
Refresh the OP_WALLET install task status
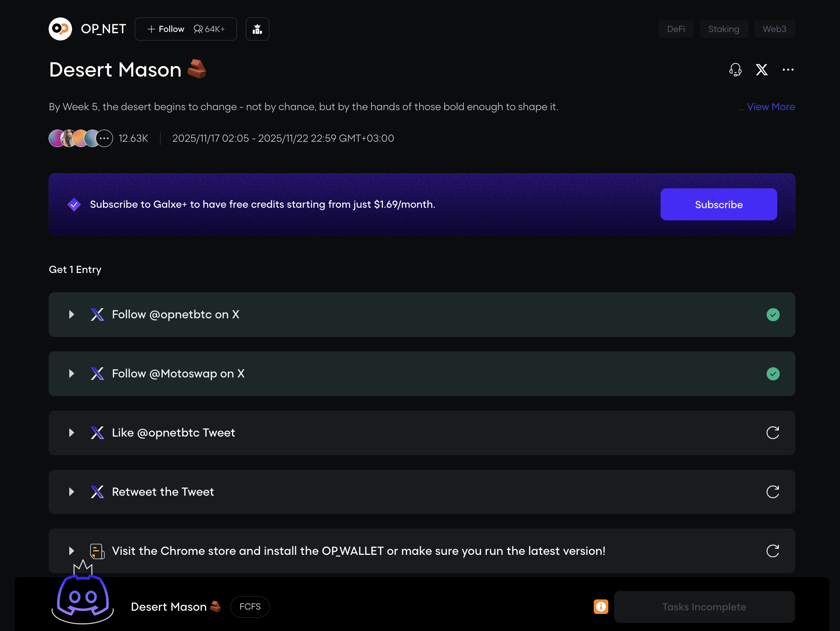pyautogui.click(x=772, y=551)
